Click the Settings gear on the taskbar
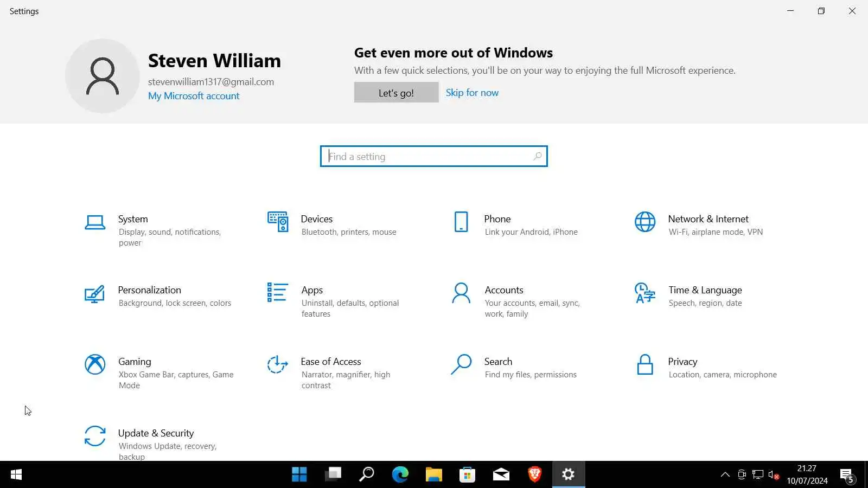The width and height of the screenshot is (868, 488). 569,474
